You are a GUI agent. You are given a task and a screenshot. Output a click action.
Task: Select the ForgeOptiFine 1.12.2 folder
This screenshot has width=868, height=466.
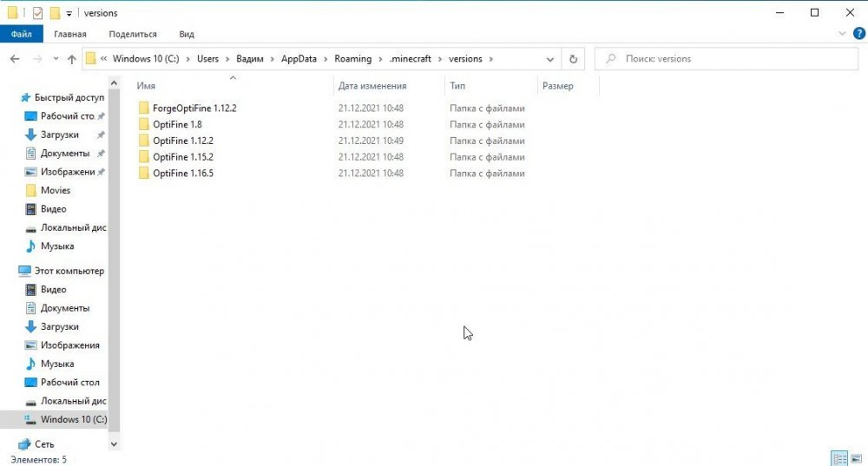coord(194,108)
